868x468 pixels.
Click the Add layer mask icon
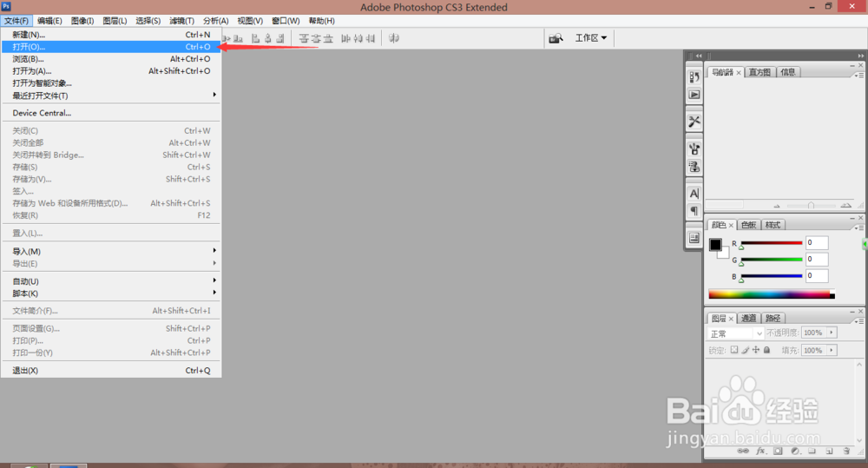click(x=779, y=451)
